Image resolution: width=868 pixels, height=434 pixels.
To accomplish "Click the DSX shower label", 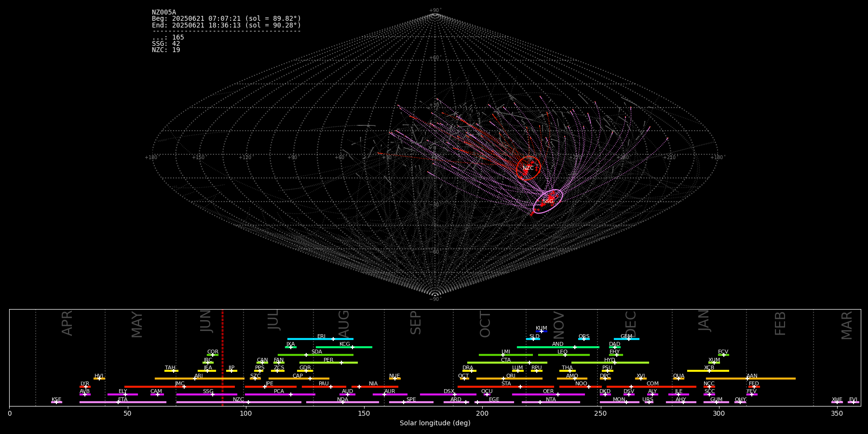I will click(449, 392).
